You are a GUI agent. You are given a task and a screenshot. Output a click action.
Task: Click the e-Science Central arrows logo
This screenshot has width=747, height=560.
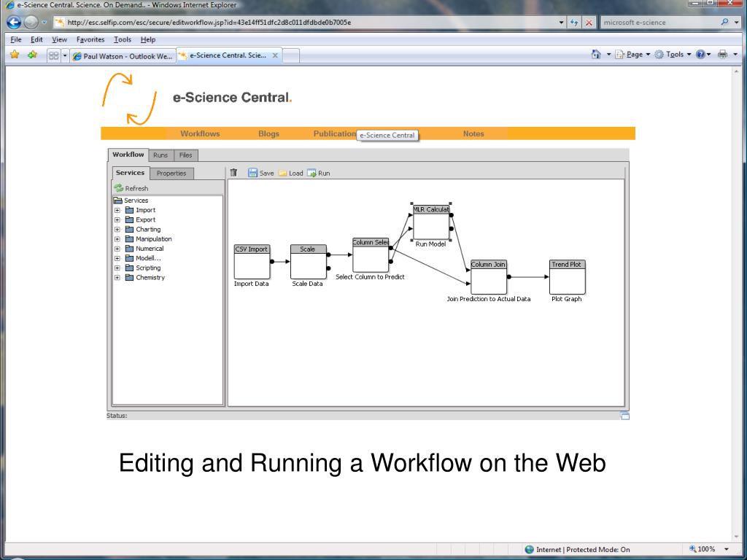[129, 98]
